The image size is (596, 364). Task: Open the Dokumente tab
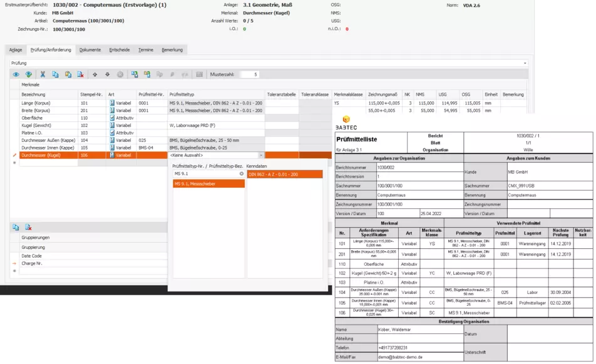tap(90, 50)
